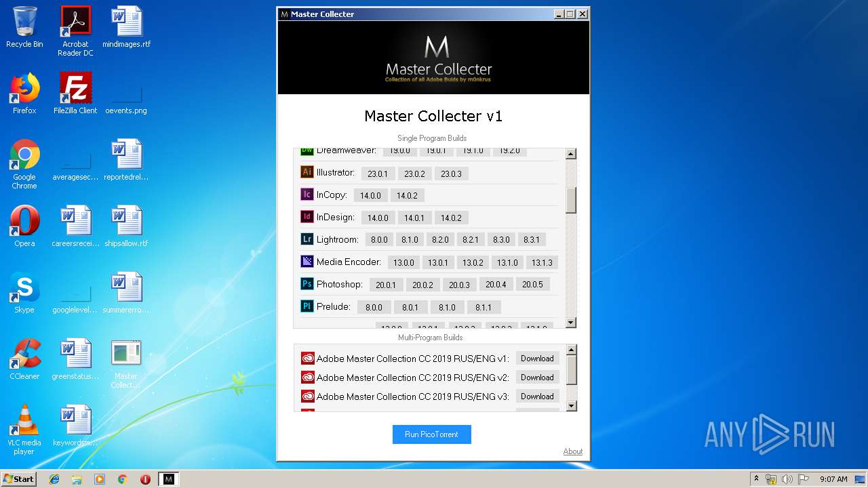Click Creative Cloud icon for Master Collection v2
The width and height of the screenshot is (868, 488).
pyautogui.click(x=308, y=378)
